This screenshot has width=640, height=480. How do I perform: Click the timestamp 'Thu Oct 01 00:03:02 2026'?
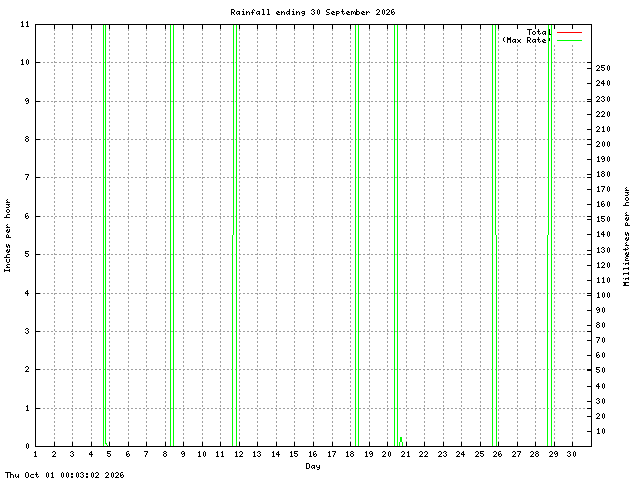[x=64, y=475]
